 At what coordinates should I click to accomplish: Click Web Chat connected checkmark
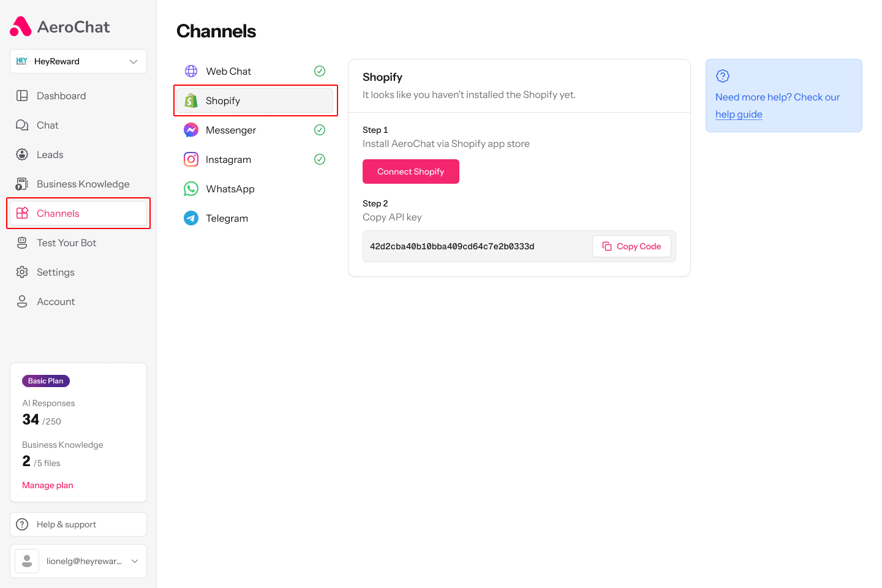click(320, 71)
